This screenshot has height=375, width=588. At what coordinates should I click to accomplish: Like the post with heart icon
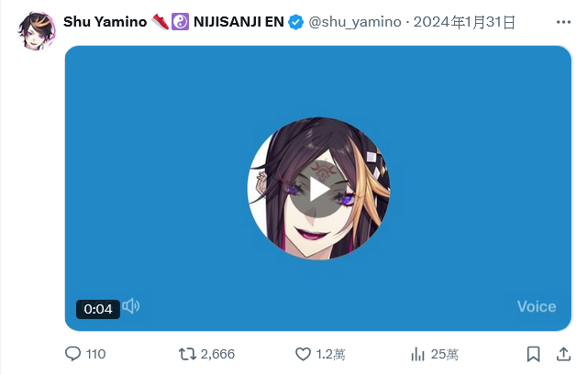tap(303, 354)
